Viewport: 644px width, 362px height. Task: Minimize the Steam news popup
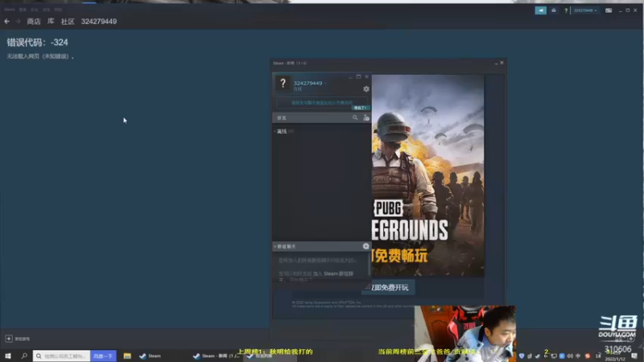(x=496, y=63)
